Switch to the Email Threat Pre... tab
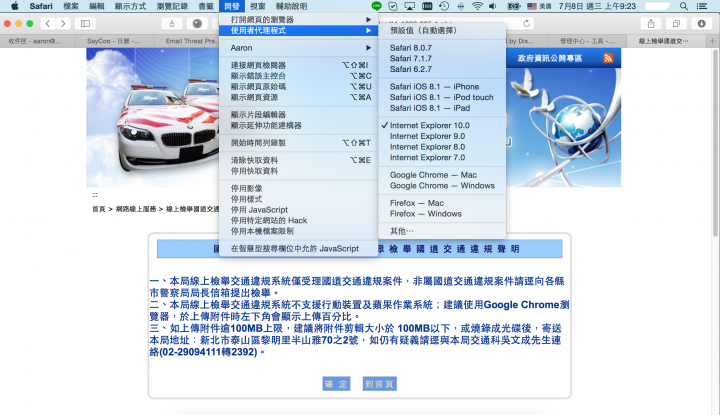The width and height of the screenshot is (720, 415). coord(190,41)
